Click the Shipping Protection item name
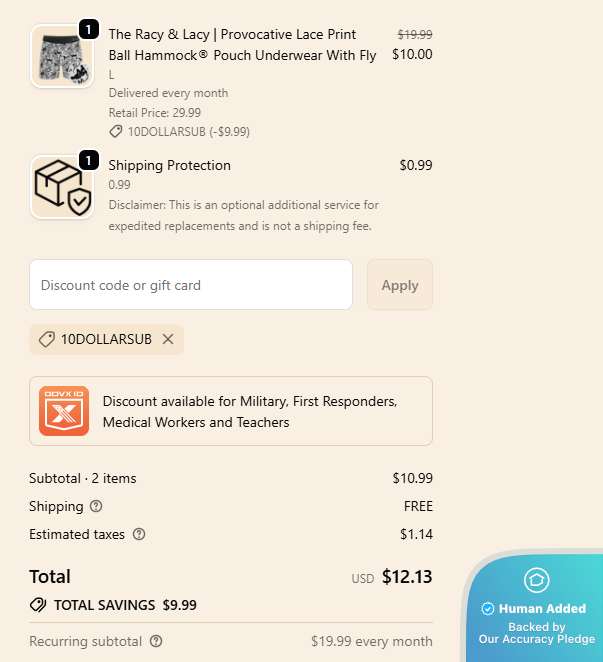603x662 pixels. tap(169, 165)
